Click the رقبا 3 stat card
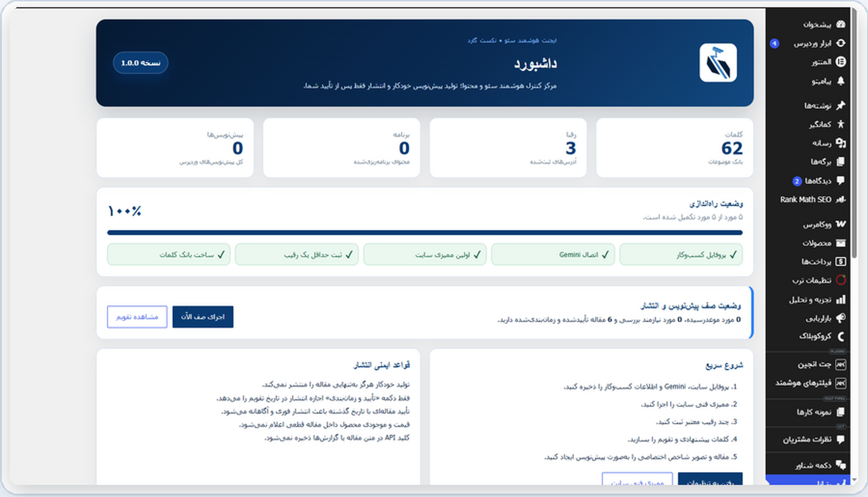The image size is (868, 497). tap(508, 148)
